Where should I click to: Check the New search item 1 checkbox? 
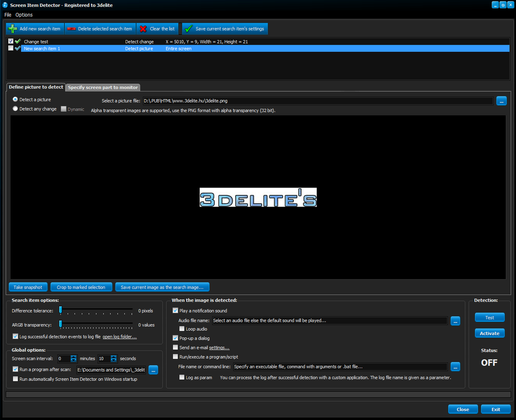coord(11,48)
